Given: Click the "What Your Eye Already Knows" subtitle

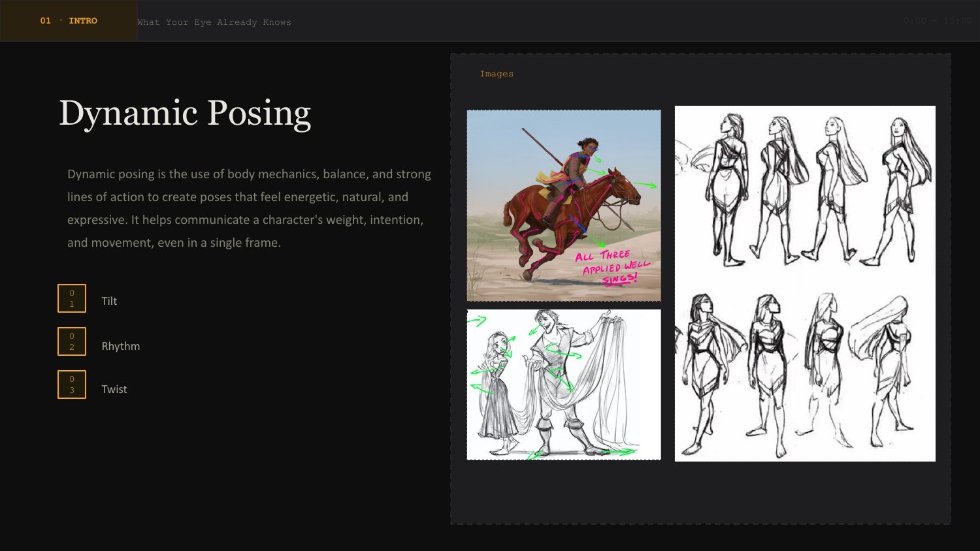Looking at the screenshot, I should (214, 22).
